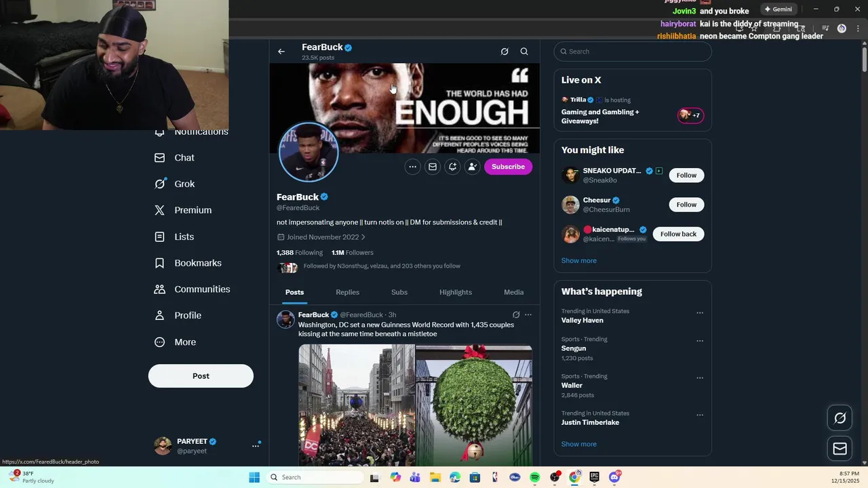
Task: Open followers you know list
Action: click(x=382, y=266)
